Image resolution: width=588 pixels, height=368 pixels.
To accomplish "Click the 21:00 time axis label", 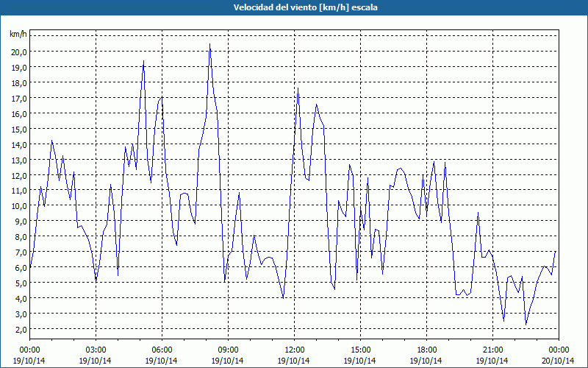I will pyautogui.click(x=492, y=350).
